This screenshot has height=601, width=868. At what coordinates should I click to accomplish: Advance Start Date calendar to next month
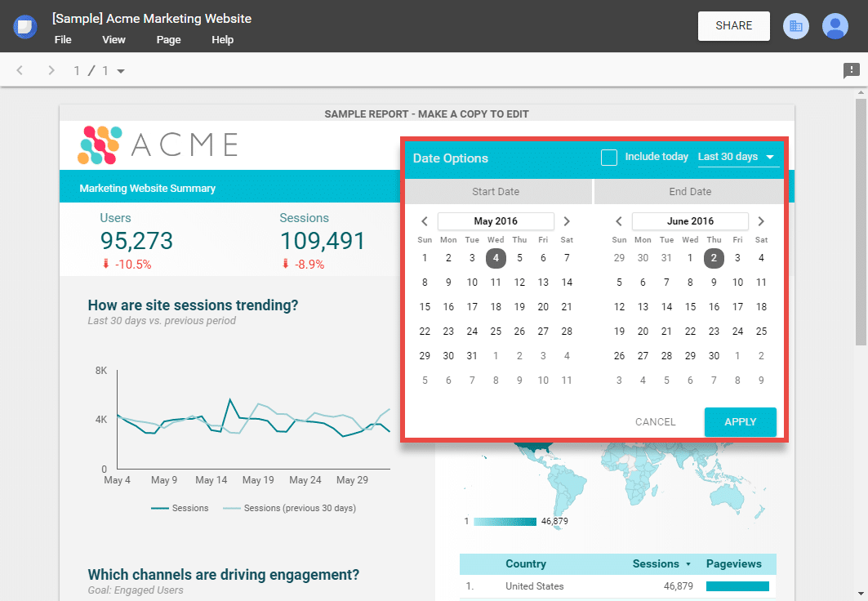(x=567, y=221)
